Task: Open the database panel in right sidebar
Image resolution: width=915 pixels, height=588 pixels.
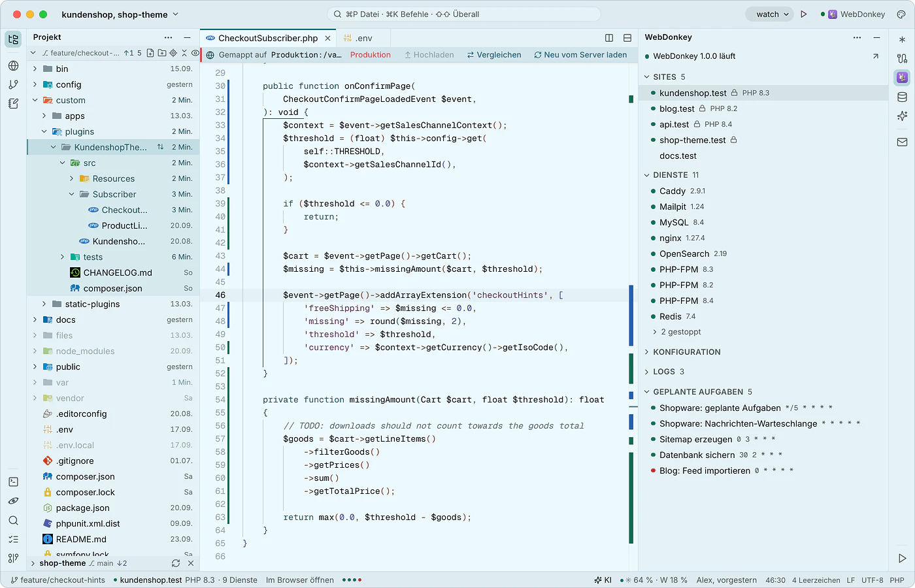Action: pos(903,97)
